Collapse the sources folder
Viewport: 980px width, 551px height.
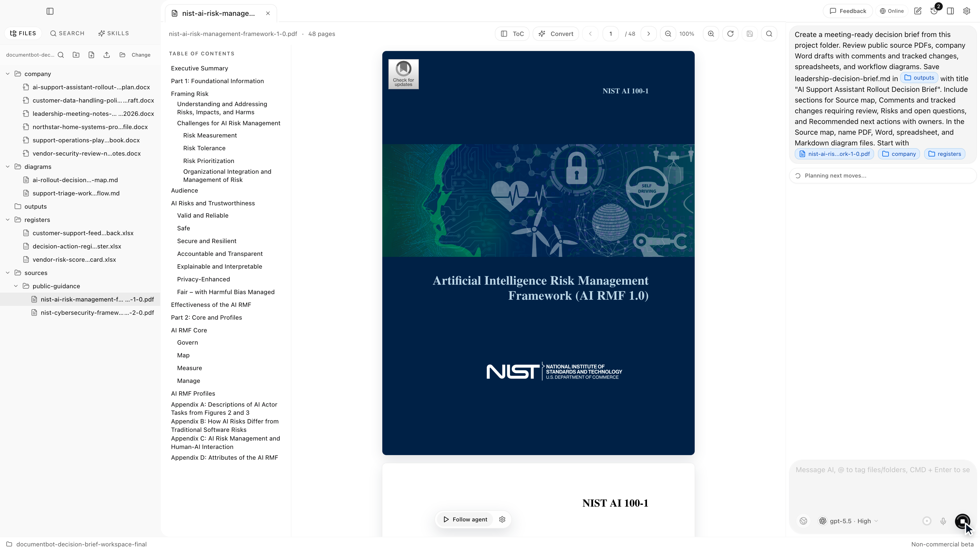[x=8, y=273]
